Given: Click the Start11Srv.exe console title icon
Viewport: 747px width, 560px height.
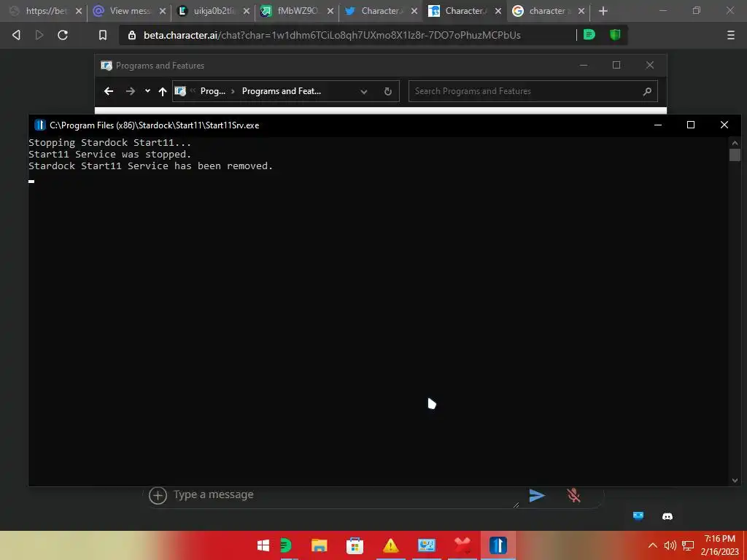Looking at the screenshot, I should click(39, 125).
